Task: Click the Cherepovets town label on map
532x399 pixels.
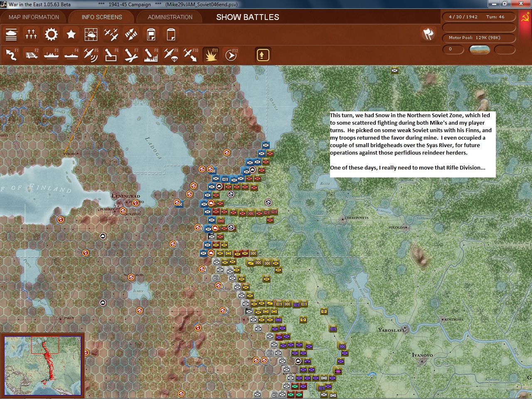Action: tap(357, 218)
